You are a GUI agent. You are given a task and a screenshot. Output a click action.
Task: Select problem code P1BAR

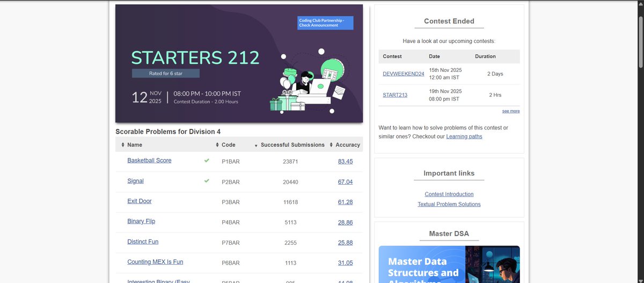click(231, 161)
